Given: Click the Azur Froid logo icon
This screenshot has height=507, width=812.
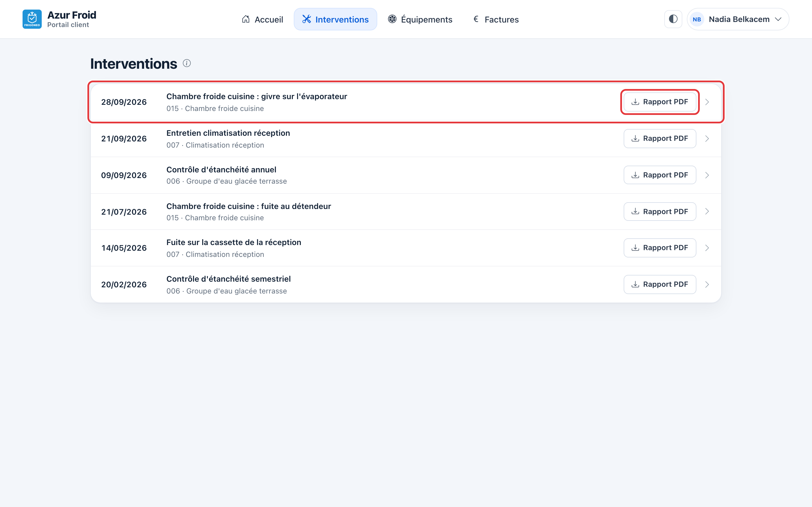Looking at the screenshot, I should (x=32, y=19).
